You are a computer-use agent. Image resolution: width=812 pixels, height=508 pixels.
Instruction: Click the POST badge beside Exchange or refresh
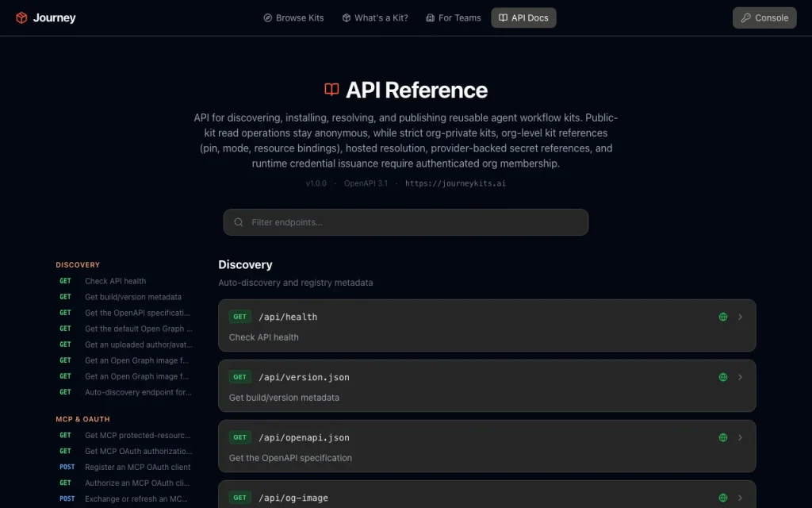67,498
